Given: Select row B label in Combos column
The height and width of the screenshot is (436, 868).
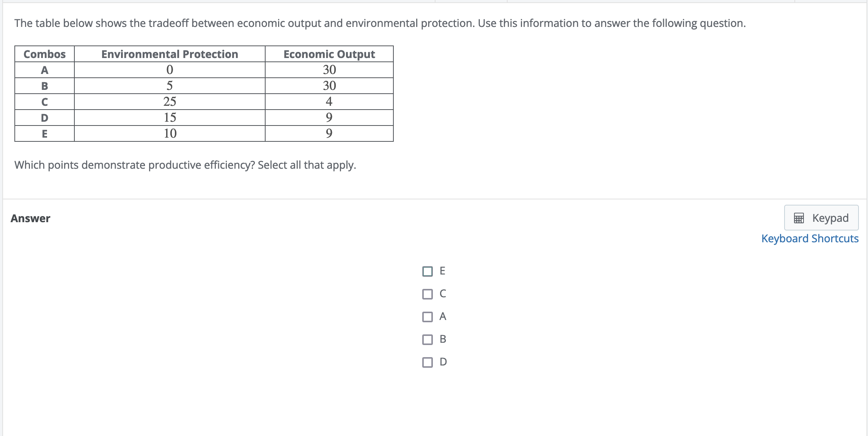Looking at the screenshot, I should [44, 86].
